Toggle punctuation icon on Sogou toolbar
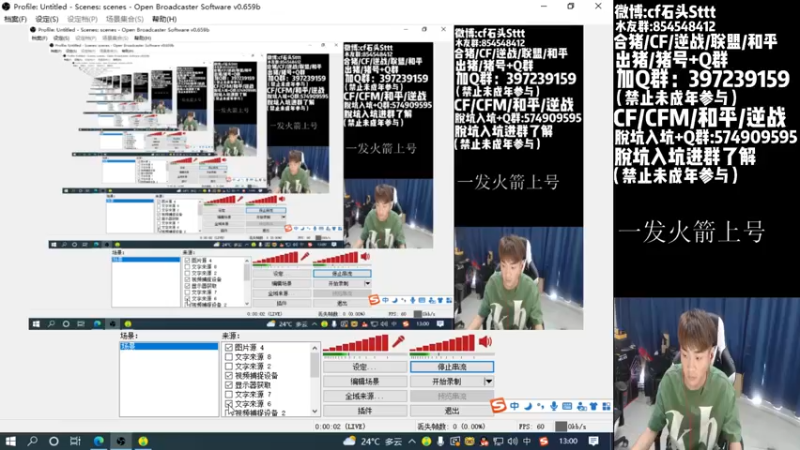The width and height of the screenshot is (800, 450). coord(541,406)
